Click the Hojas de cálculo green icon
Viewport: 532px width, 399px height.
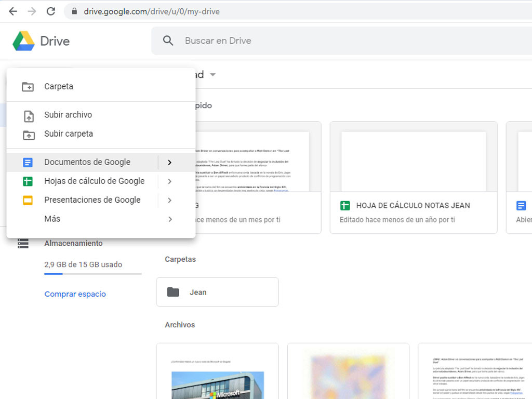[28, 181]
